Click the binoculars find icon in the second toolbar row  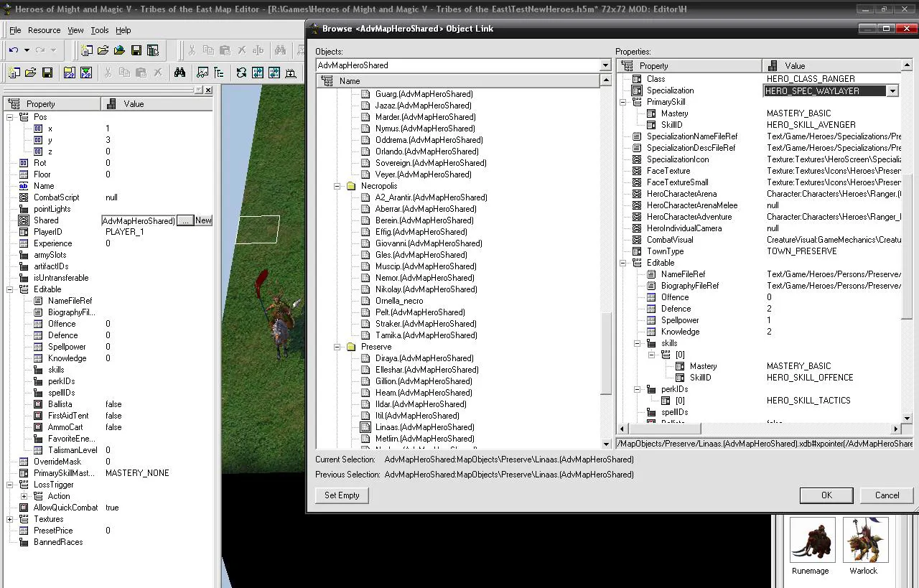pyautogui.click(x=179, y=73)
